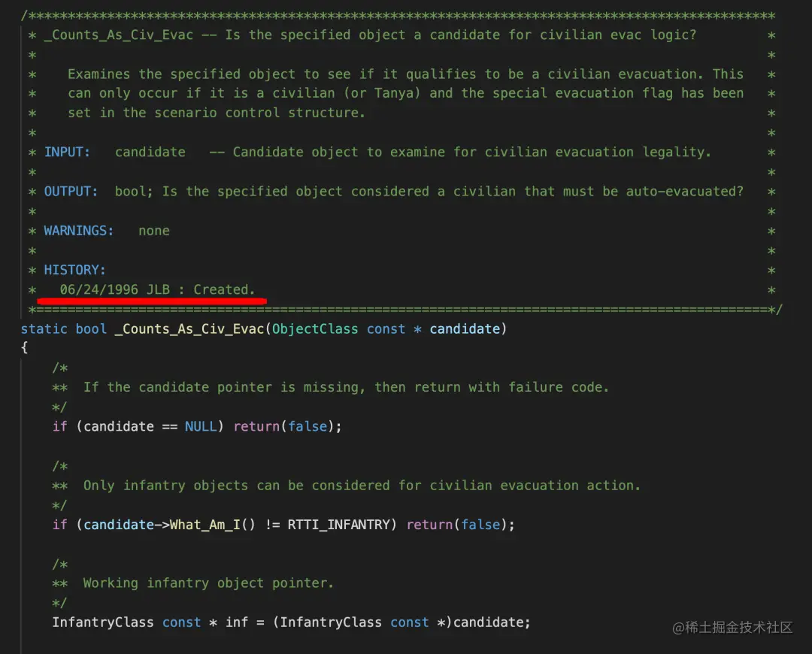Click the history line '06/24/1996 JLB : Created.'
Viewport: 812px width, 654px height.
[157, 289]
